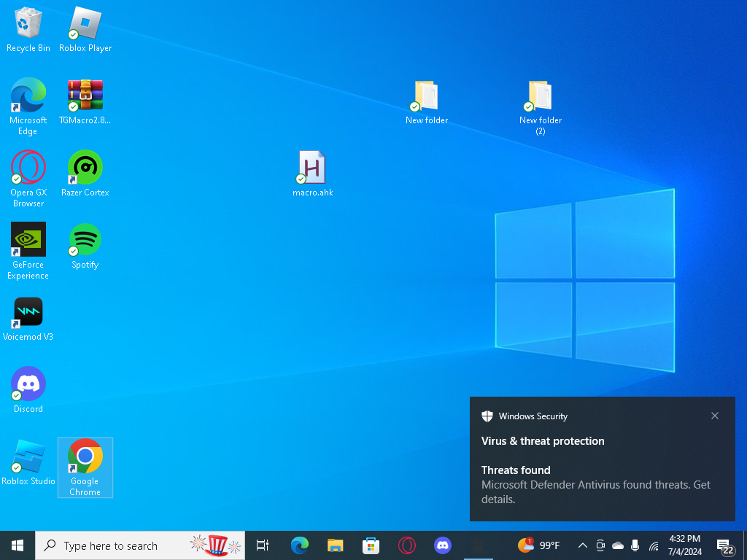The image size is (747, 560).
Task: Launch Opera GX from the taskbar
Action: (407, 545)
